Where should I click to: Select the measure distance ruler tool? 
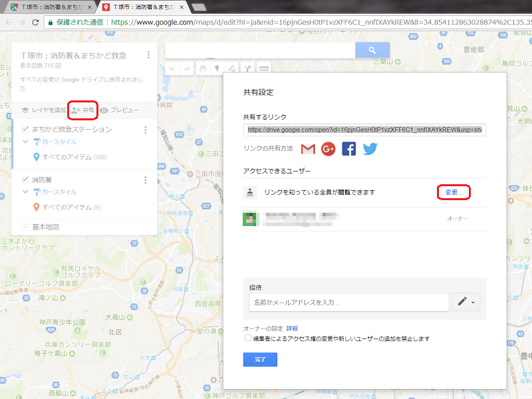[x=263, y=69]
